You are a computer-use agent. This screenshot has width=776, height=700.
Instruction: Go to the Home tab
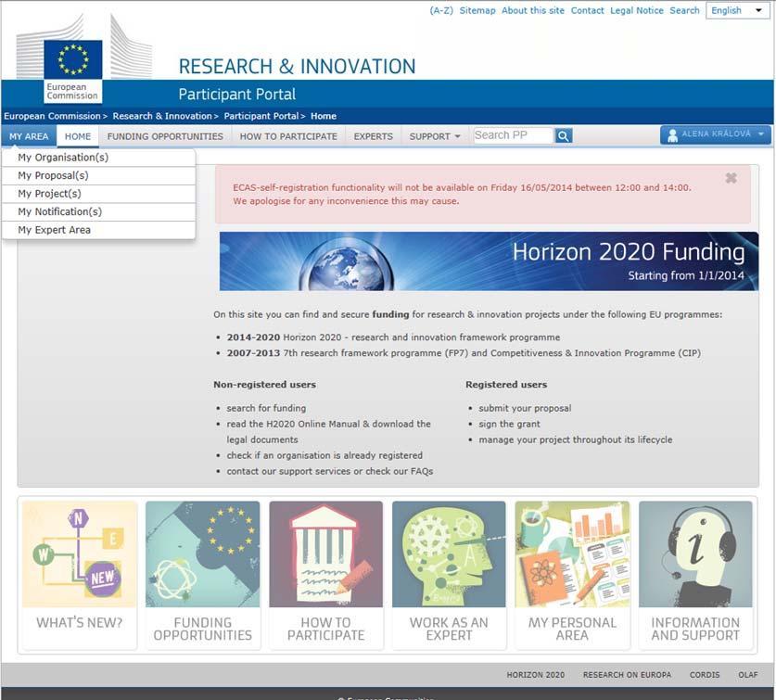click(x=78, y=136)
